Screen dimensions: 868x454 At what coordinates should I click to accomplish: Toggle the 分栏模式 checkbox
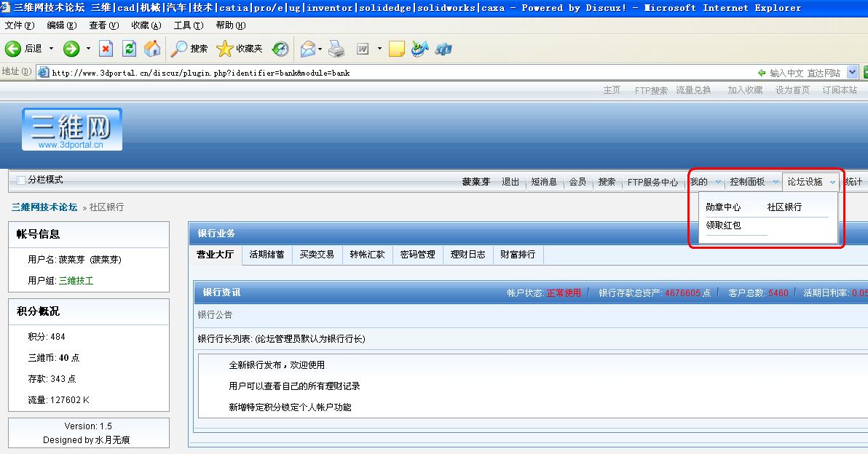(x=21, y=180)
